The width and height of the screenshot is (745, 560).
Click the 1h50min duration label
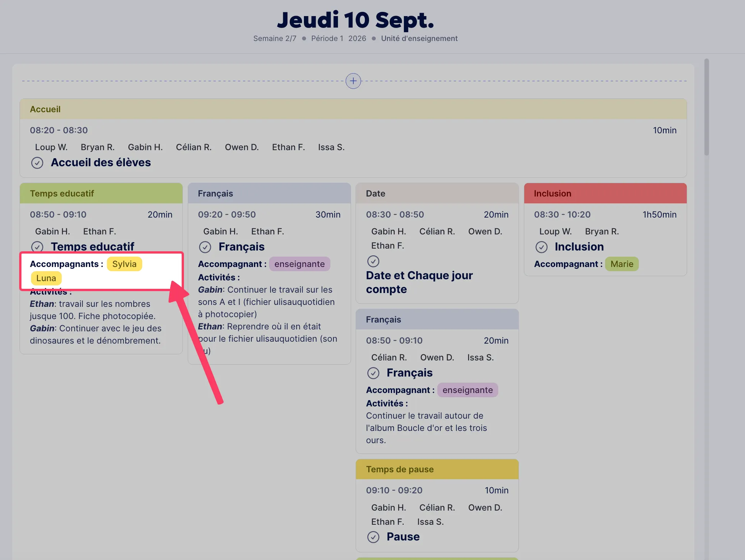tap(660, 215)
